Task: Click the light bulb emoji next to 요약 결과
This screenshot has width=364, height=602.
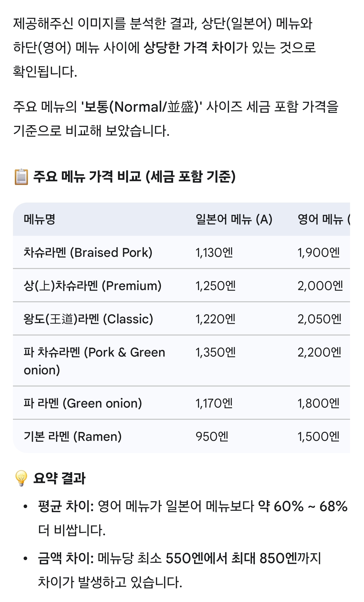Action: [21, 478]
